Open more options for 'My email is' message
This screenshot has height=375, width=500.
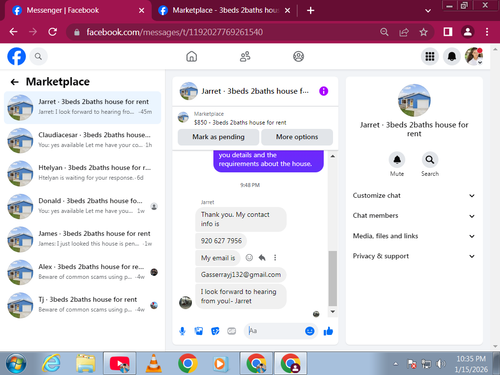coord(275,257)
